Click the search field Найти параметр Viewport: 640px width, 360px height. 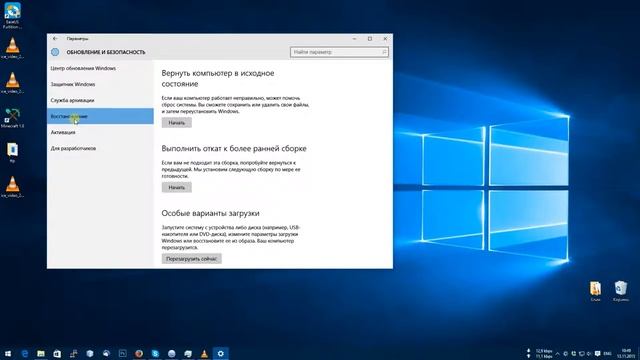pyautogui.click(x=339, y=52)
